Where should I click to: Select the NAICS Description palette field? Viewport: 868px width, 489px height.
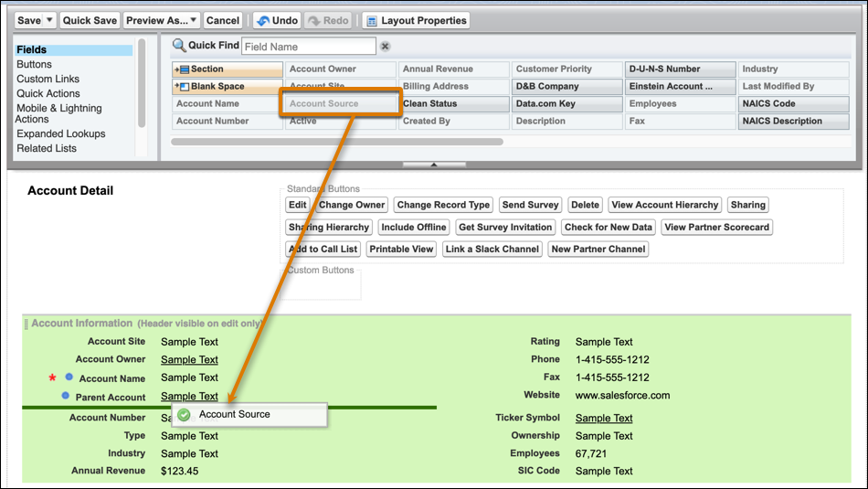point(793,121)
